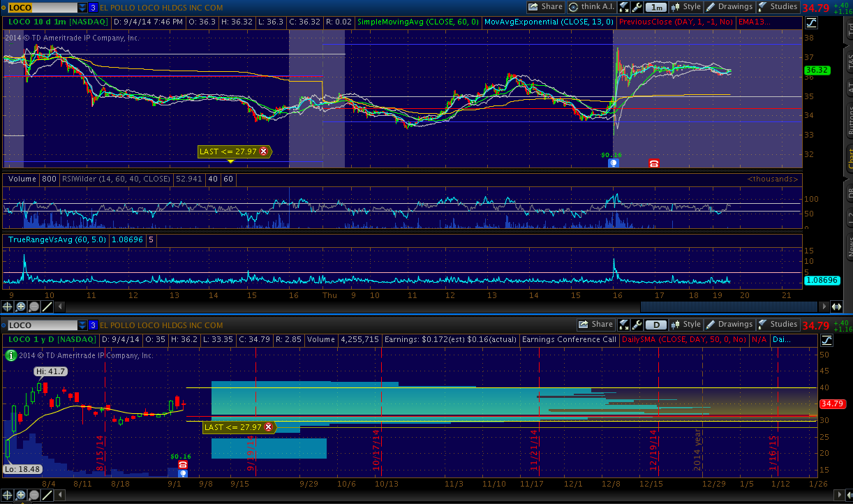Screen dimensions: 853x504
Task: Click the D timeframe button on lower chart
Action: pyautogui.click(x=655, y=325)
